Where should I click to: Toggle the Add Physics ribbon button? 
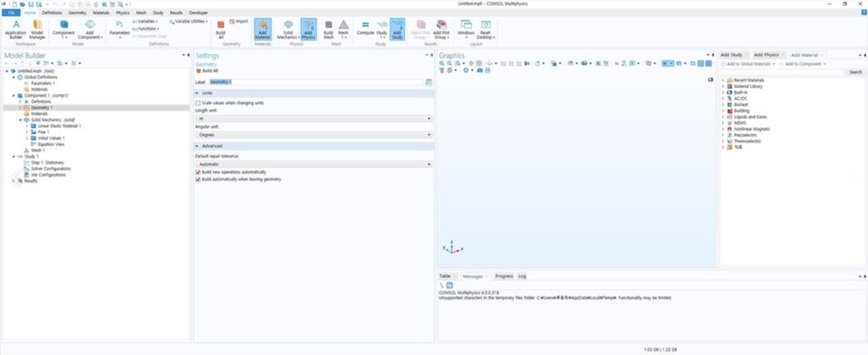click(308, 29)
